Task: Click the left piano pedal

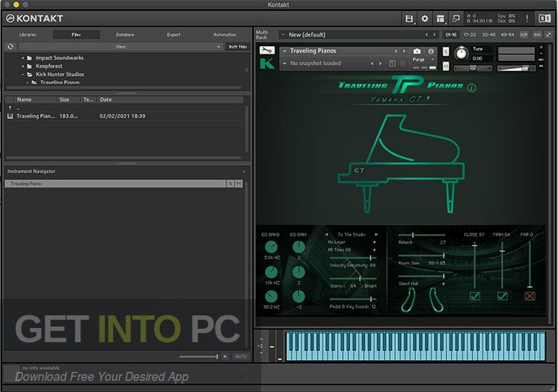Action: click(408, 300)
